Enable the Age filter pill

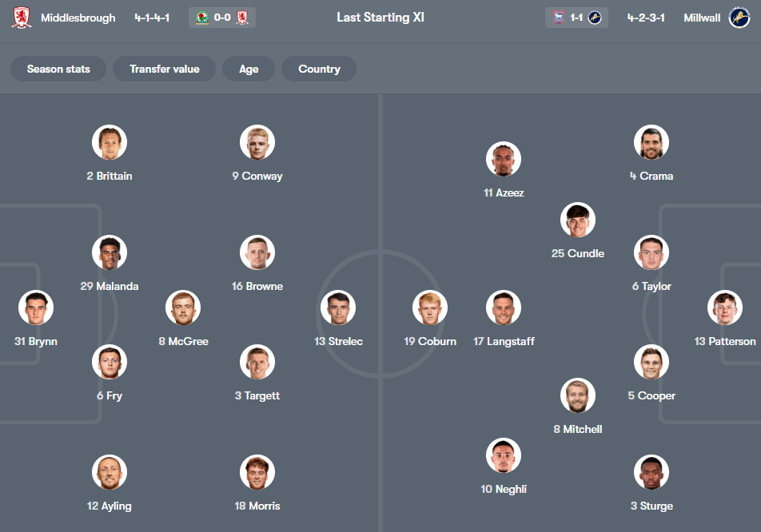pos(249,69)
